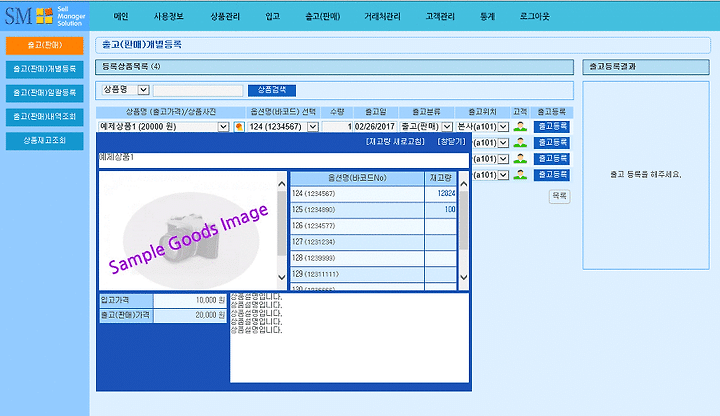Click 등록상품목록 (4) section header

pyautogui.click(x=334, y=67)
